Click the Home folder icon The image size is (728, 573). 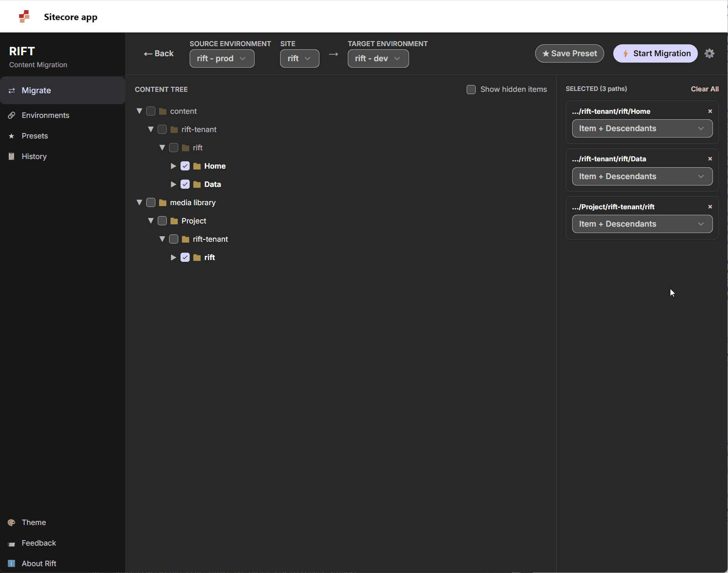coord(197,166)
